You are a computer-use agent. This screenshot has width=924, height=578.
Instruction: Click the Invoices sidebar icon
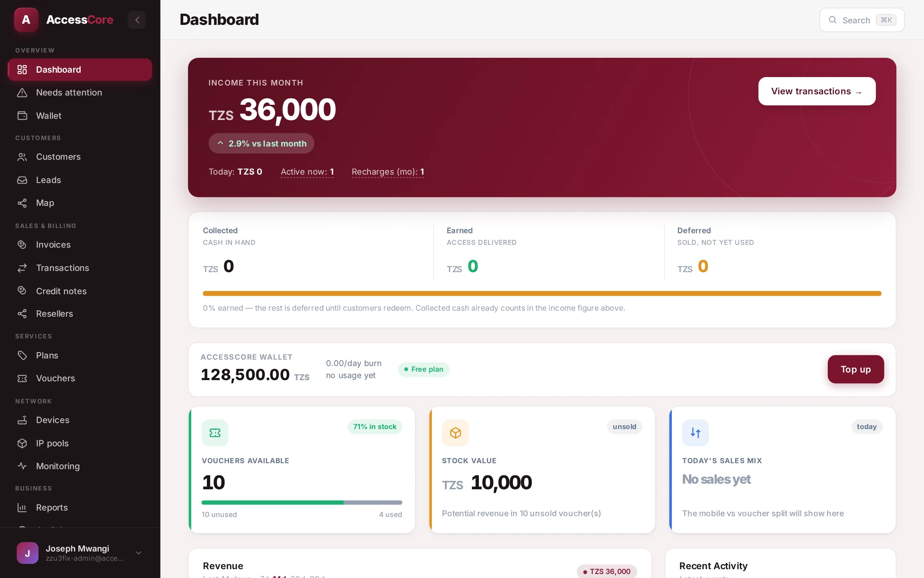coord(22,244)
